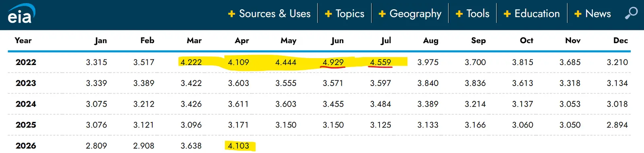Click the 3.060 value in 2025
Screen dimensions: 644x153
(x=522, y=125)
